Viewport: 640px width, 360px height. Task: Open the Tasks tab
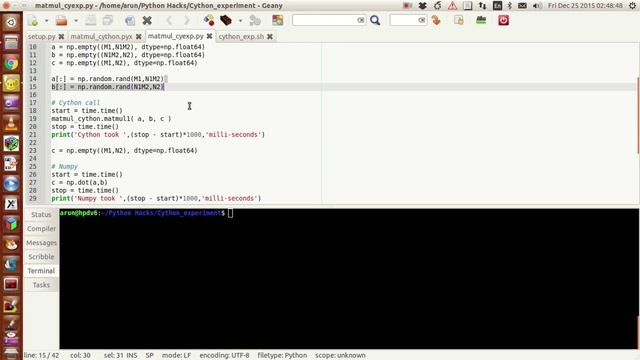41,285
